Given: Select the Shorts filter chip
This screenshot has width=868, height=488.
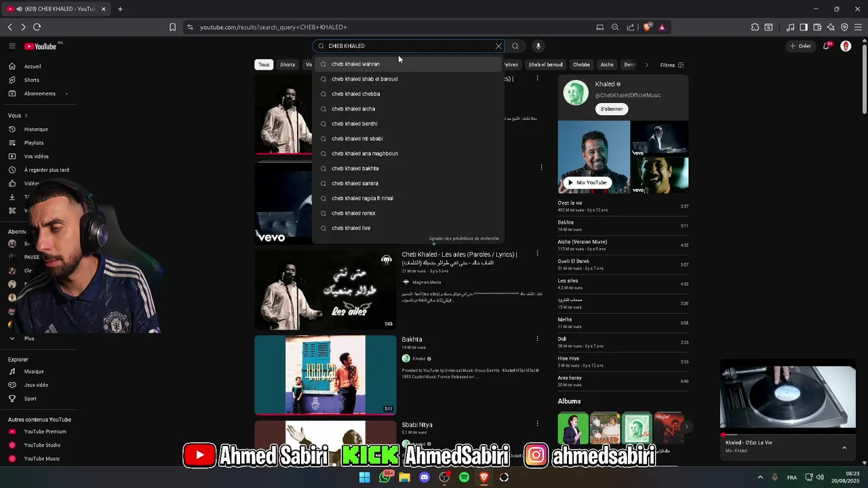Looking at the screenshot, I should (x=288, y=64).
